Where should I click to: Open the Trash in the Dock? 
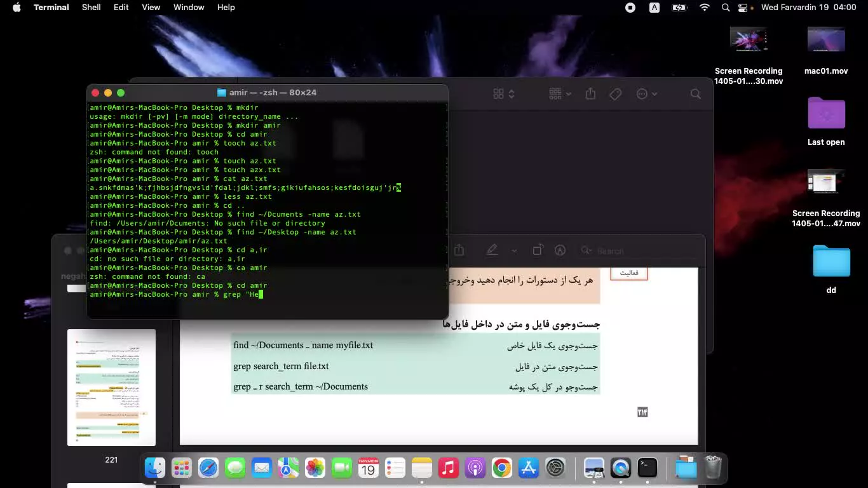tap(713, 468)
